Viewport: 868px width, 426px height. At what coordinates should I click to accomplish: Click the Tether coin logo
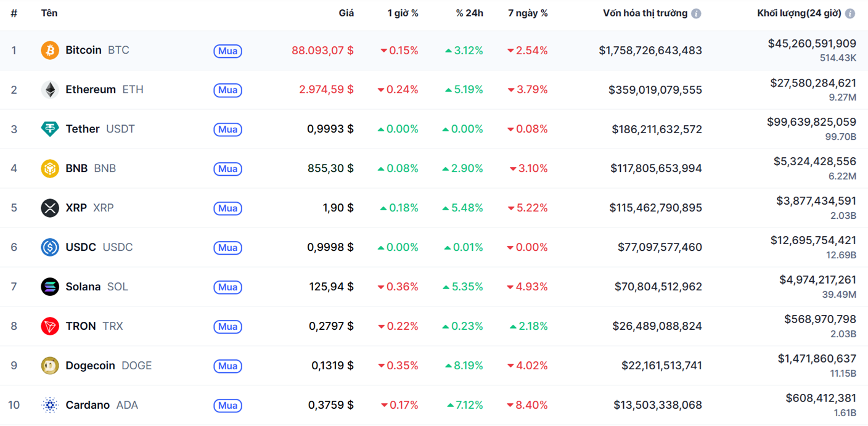pos(50,129)
